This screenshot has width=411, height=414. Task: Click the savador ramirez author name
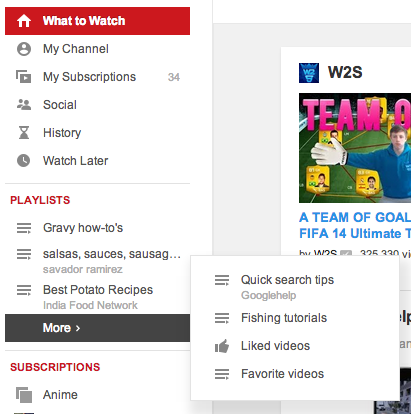[83, 269]
